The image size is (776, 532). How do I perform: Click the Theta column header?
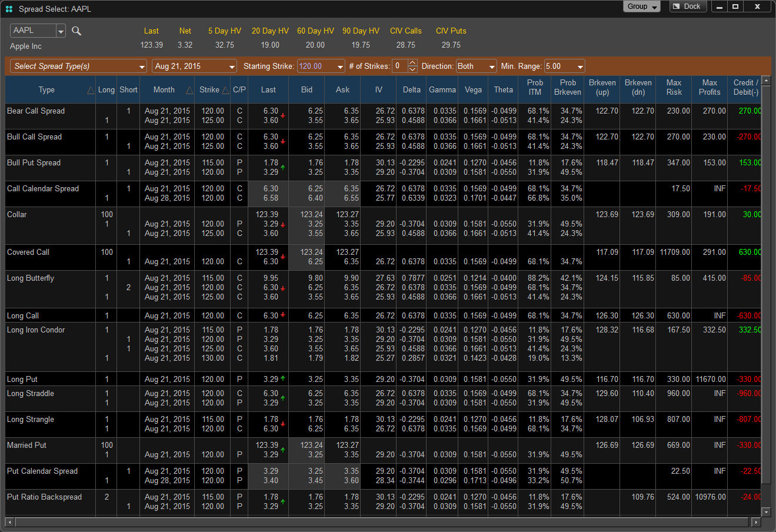click(x=503, y=89)
